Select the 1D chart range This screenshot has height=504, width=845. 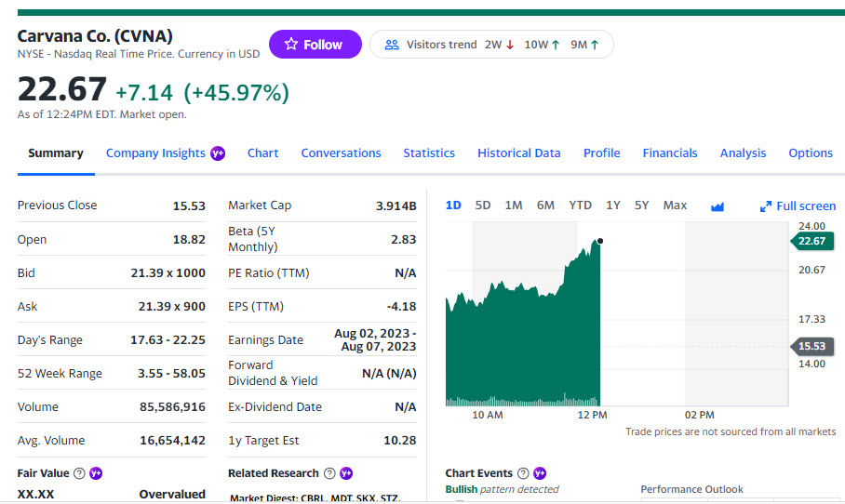[453, 206]
